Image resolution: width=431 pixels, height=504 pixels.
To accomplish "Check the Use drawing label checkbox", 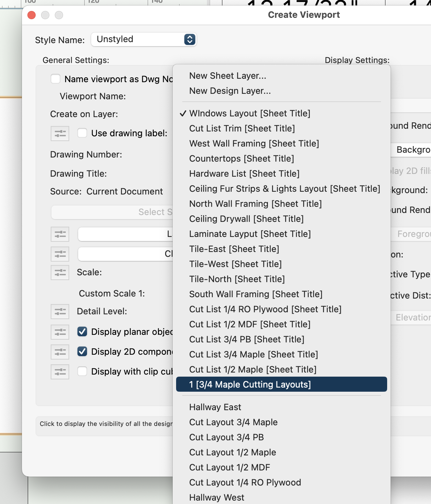I will [82, 134].
